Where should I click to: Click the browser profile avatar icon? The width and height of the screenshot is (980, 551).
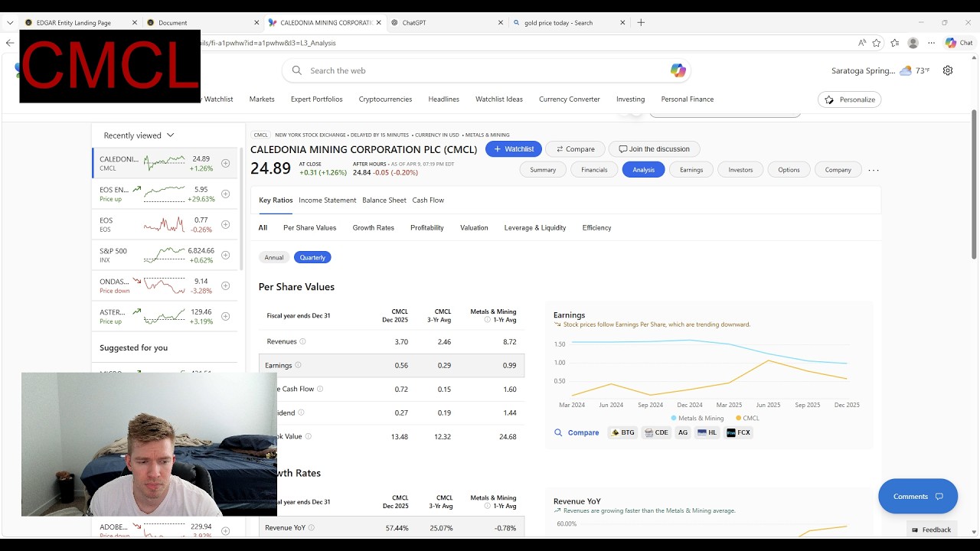point(913,43)
